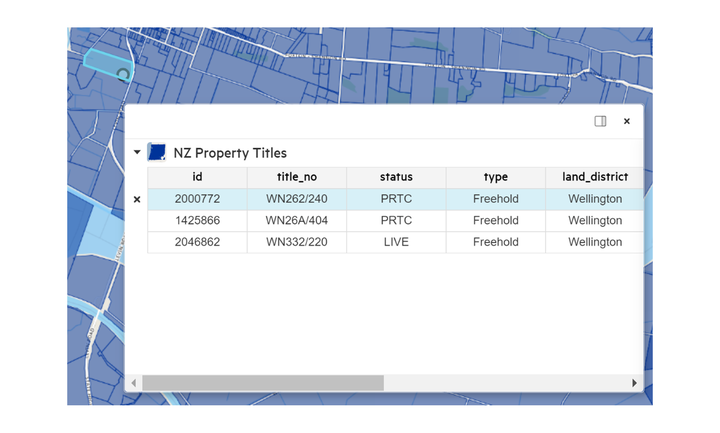Image resolution: width=720 pixels, height=433 pixels.
Task: Click the highlighted cyan parcel on map
Action: [x=100, y=60]
